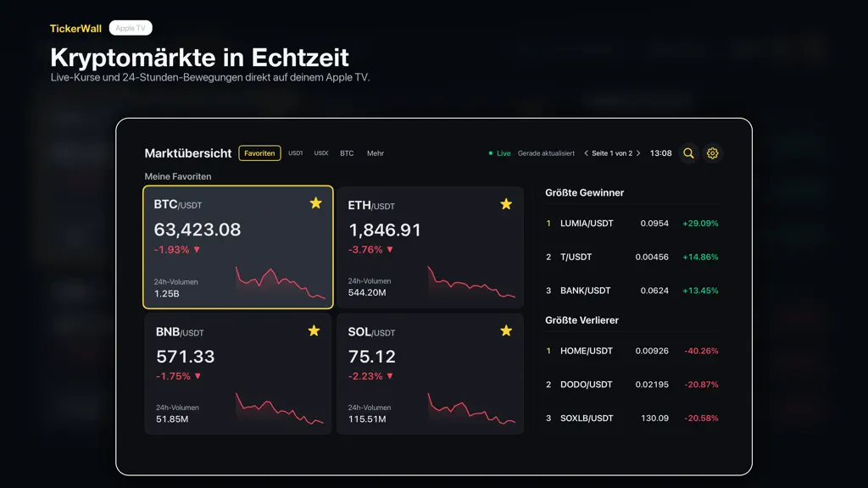Screen dimensions: 868x488
Task: Click the red down arrow under ETH
Action: 390,250
